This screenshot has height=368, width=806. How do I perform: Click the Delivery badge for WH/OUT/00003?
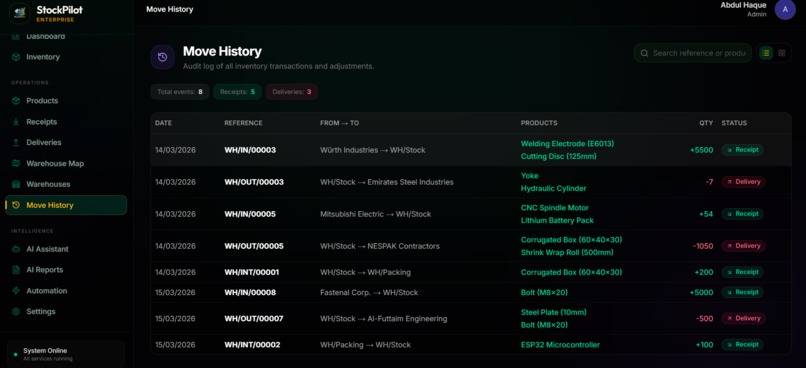743,182
